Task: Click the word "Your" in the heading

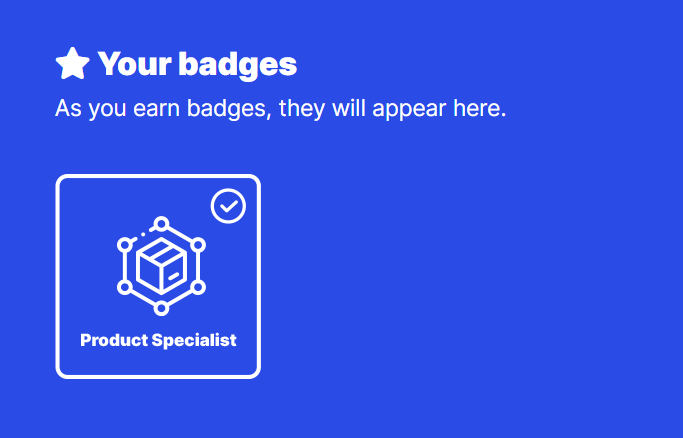Action: (x=134, y=64)
